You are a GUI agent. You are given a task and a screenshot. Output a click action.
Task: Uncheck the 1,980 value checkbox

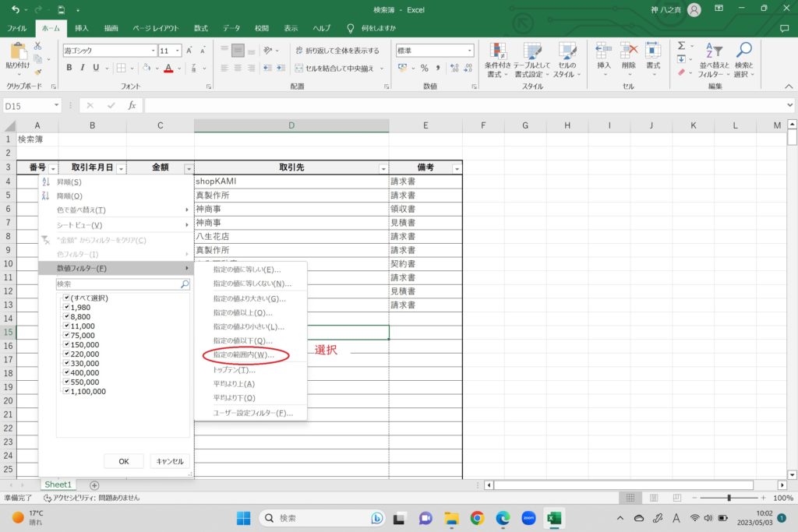(x=66, y=308)
